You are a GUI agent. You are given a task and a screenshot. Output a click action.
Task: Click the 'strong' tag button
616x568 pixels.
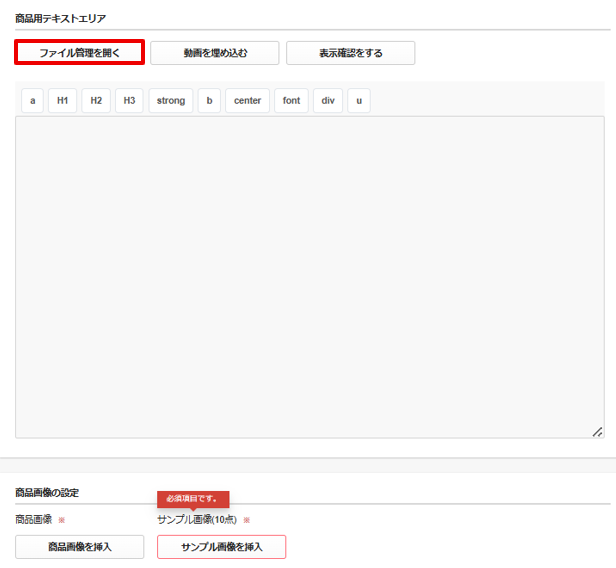[x=171, y=101]
